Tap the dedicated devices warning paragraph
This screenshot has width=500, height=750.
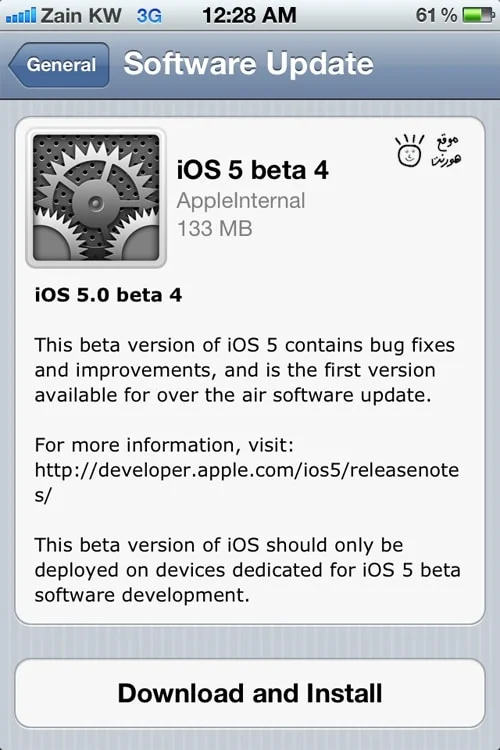pos(247,570)
